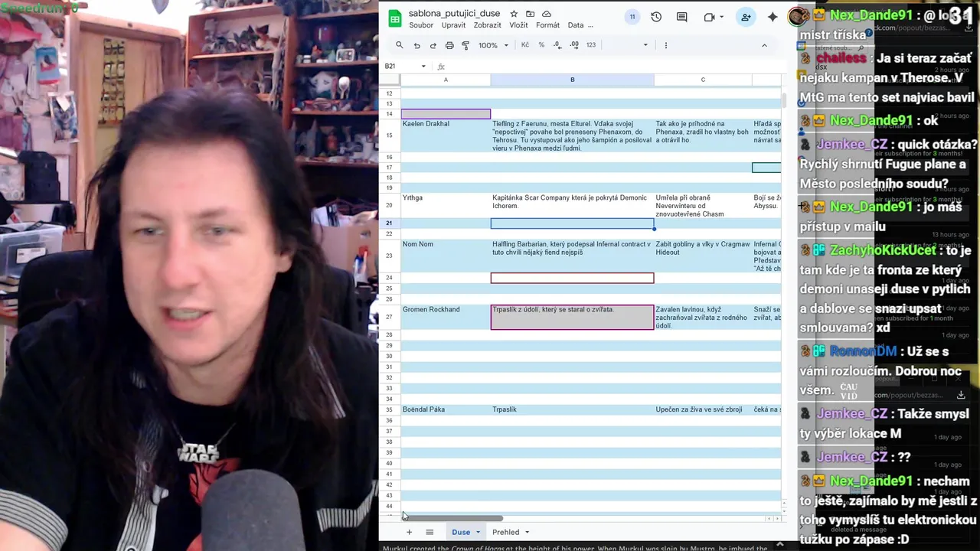The width and height of the screenshot is (980, 551).
Task: Open the 100% zoom dropdown
Action: tap(493, 45)
